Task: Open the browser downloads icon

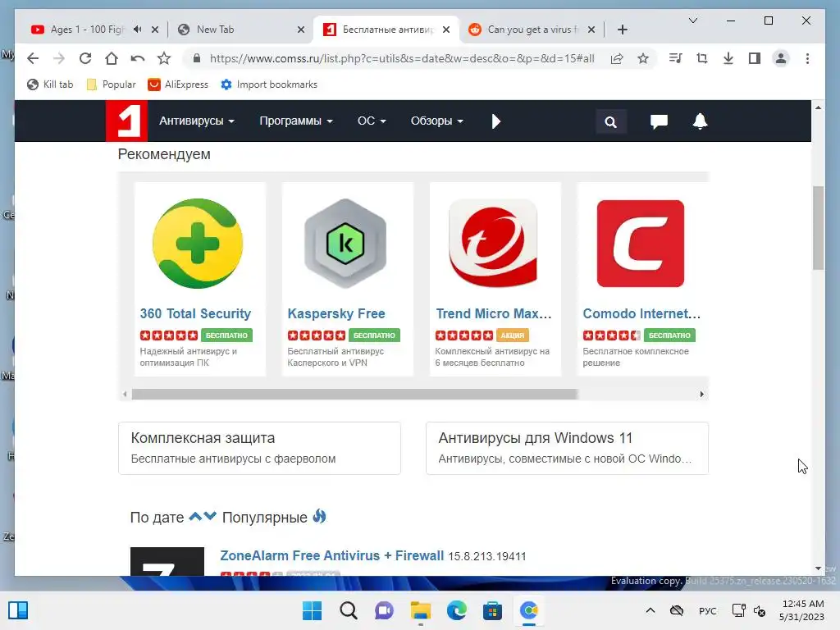Action: (728, 58)
